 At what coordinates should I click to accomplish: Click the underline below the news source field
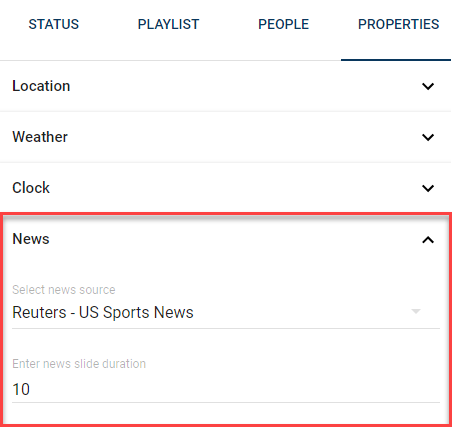(226, 328)
